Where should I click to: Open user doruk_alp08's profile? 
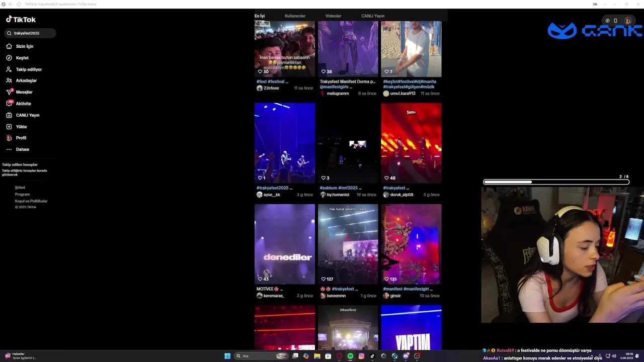pos(398,195)
